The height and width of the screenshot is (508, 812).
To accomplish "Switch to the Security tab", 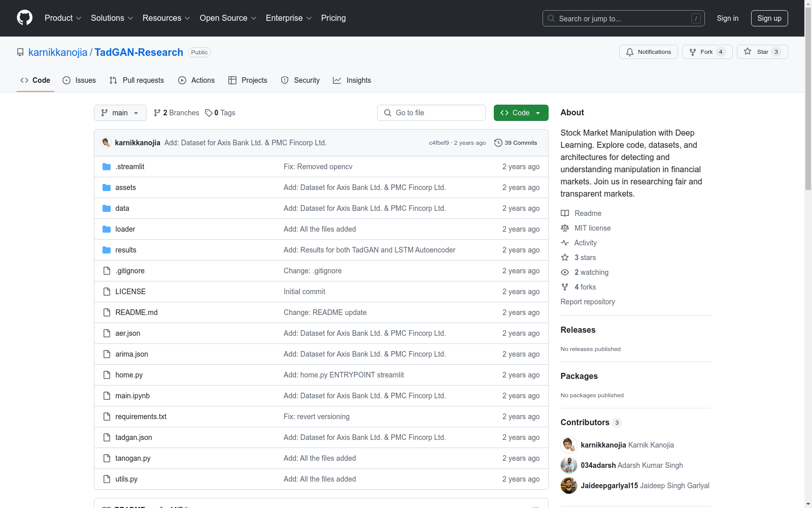I will [x=300, y=80].
